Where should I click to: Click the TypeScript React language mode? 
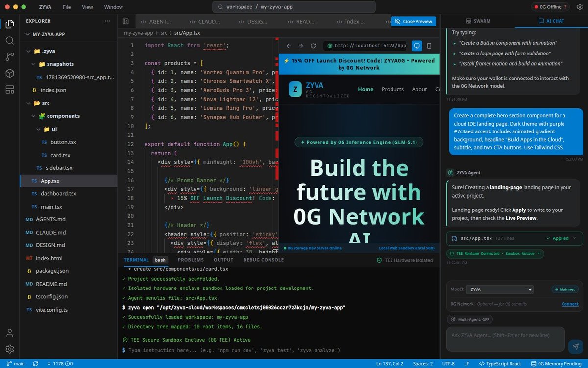[500, 364]
